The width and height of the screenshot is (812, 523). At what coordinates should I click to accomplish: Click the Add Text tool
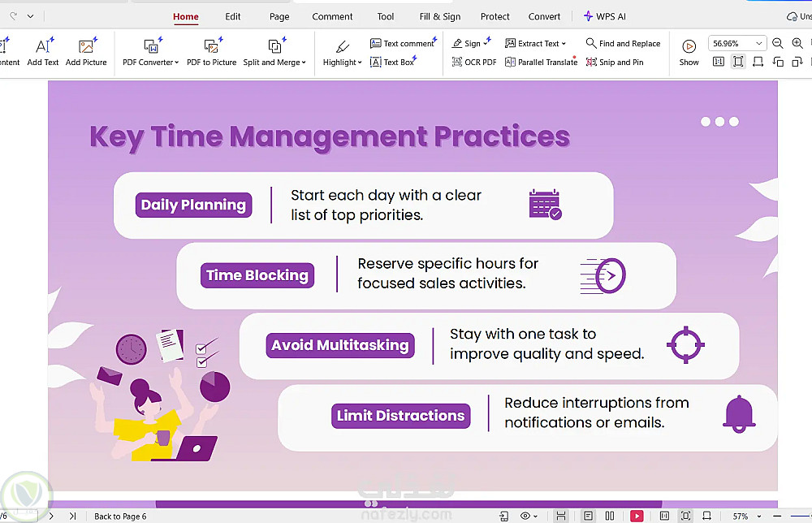click(43, 52)
